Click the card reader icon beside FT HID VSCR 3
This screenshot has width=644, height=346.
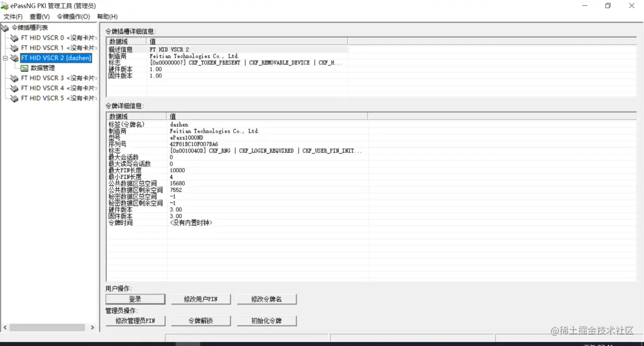point(15,78)
